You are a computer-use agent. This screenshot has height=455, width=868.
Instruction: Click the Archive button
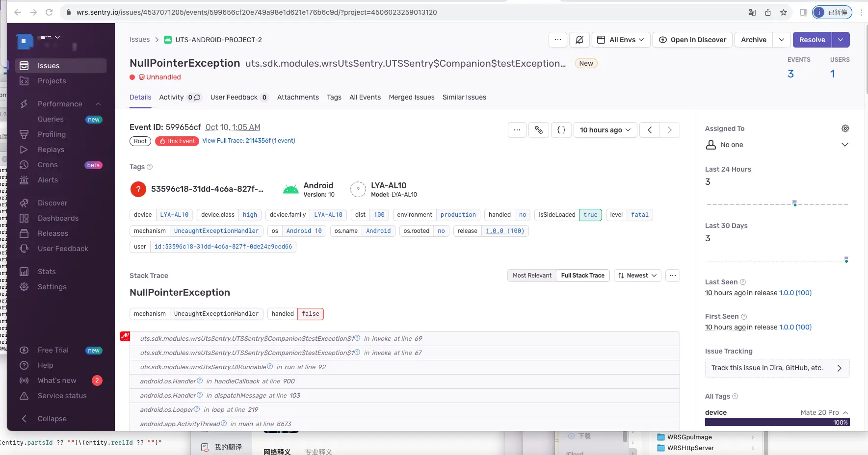[x=753, y=40]
